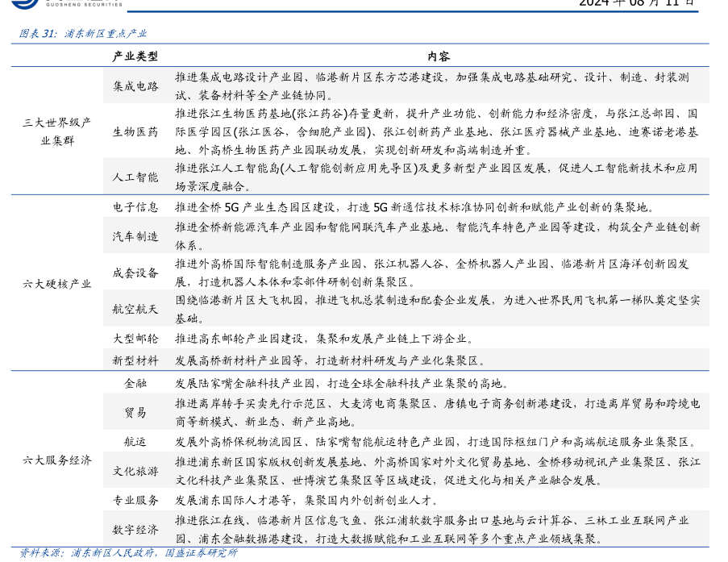Select the 数字经济 industry cell
This screenshot has height=562, width=728.
[135, 530]
